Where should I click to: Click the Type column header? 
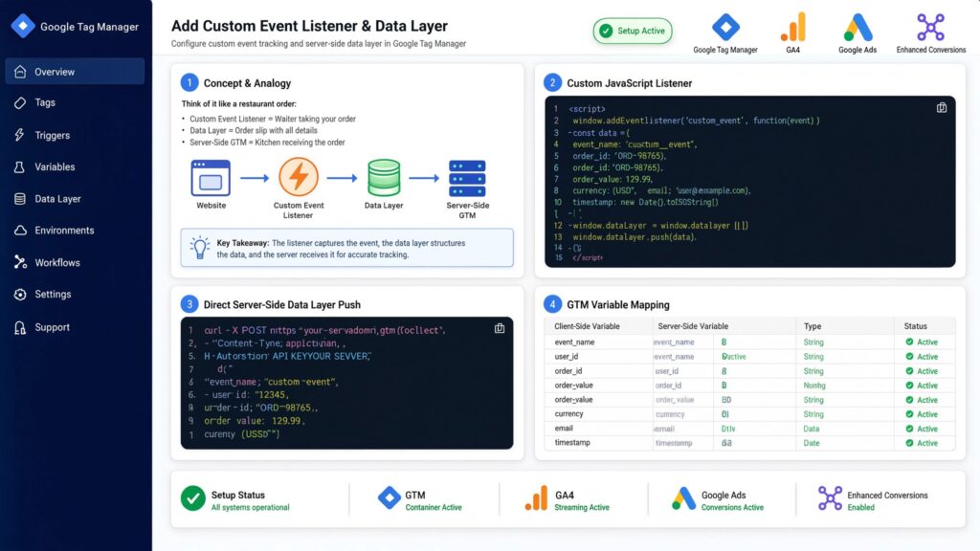point(813,326)
